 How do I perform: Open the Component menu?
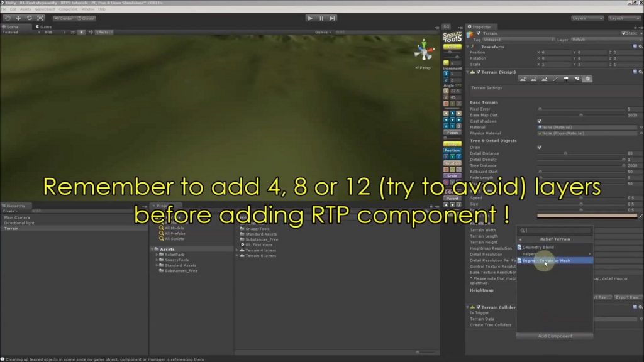click(x=68, y=9)
